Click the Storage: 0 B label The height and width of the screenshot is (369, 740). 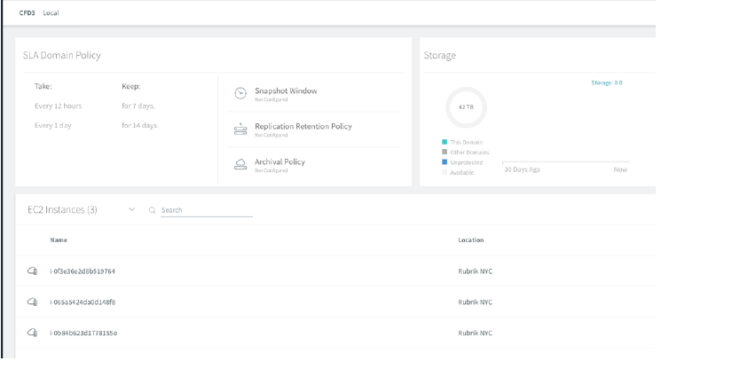pyautogui.click(x=607, y=83)
